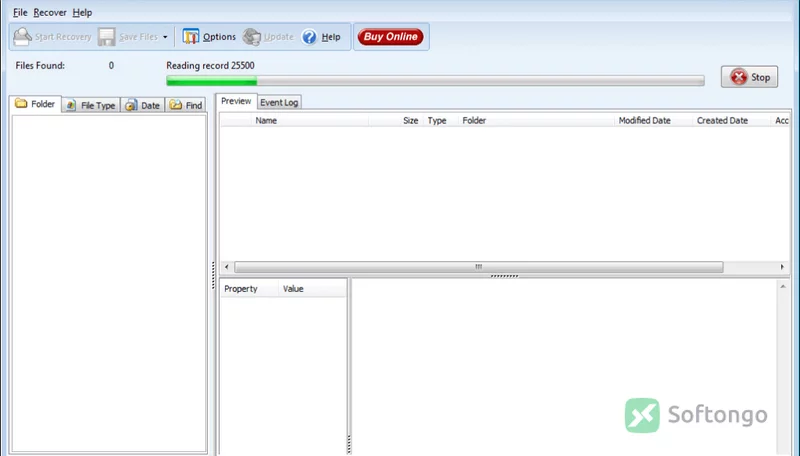Click the horizontal scrollbar right arrow
Viewport: 800px width, 456px height.
point(782,267)
